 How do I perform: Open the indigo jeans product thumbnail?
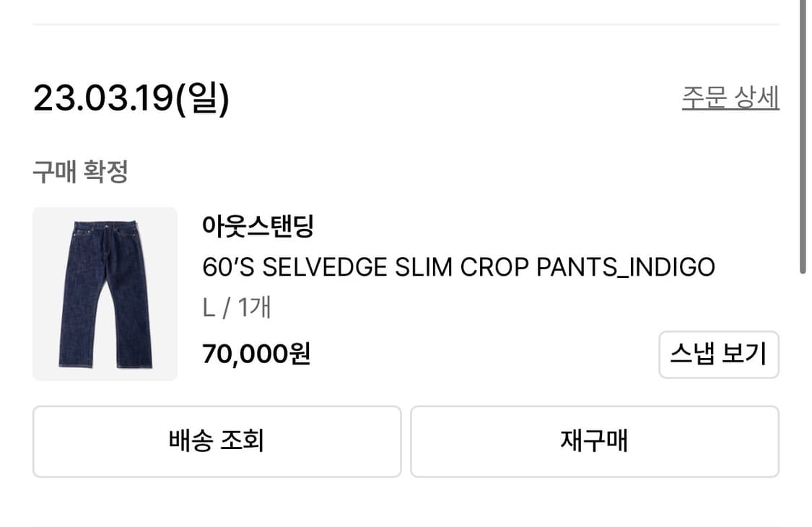pyautogui.click(x=105, y=294)
